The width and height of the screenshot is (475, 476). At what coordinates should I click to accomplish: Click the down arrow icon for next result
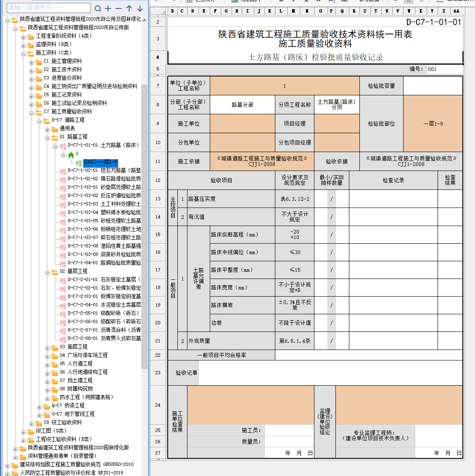pyautogui.click(x=140, y=8)
